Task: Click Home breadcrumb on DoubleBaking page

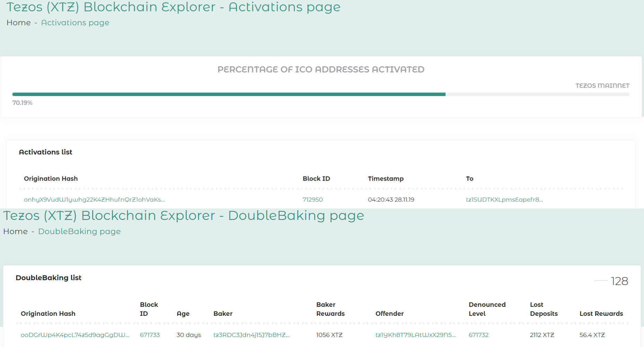Action: point(16,231)
